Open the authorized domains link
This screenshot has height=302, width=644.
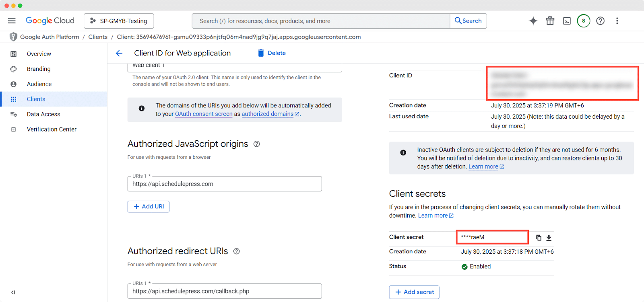tap(270, 114)
